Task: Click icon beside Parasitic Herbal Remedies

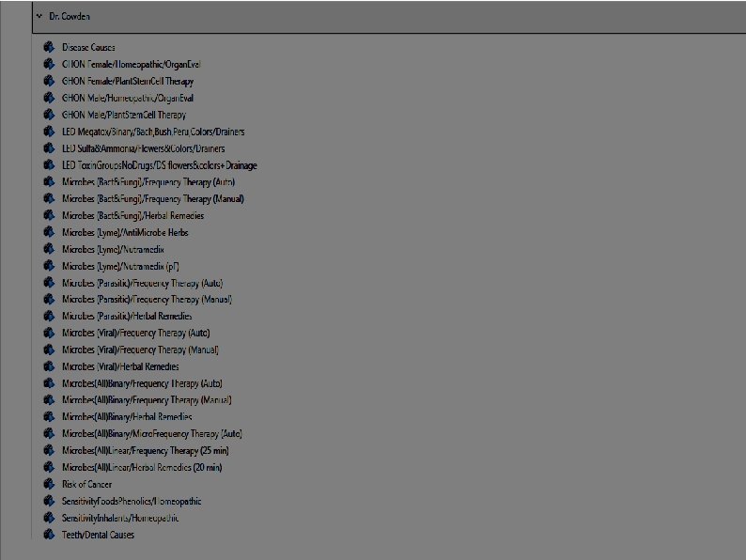Action: click(x=49, y=316)
